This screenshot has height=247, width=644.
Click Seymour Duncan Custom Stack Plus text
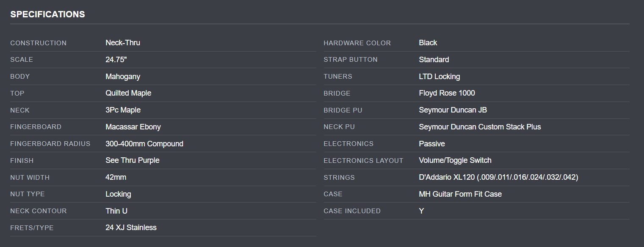pos(480,127)
